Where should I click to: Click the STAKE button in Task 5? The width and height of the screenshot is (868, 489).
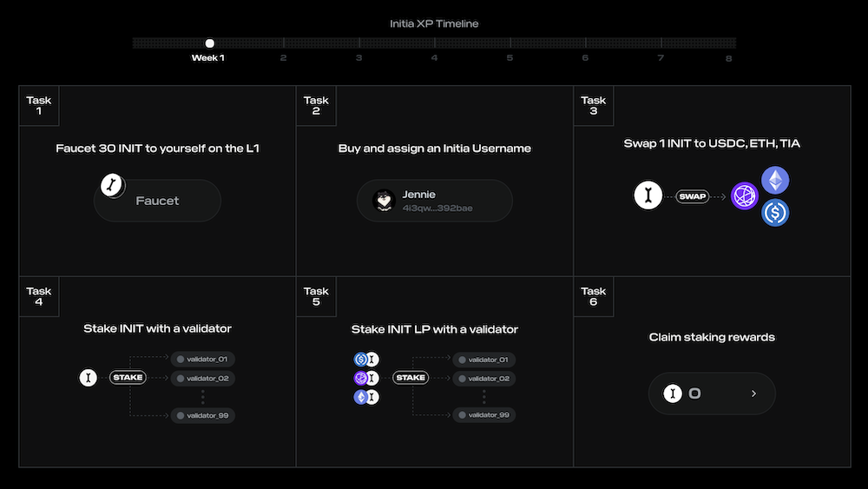411,378
